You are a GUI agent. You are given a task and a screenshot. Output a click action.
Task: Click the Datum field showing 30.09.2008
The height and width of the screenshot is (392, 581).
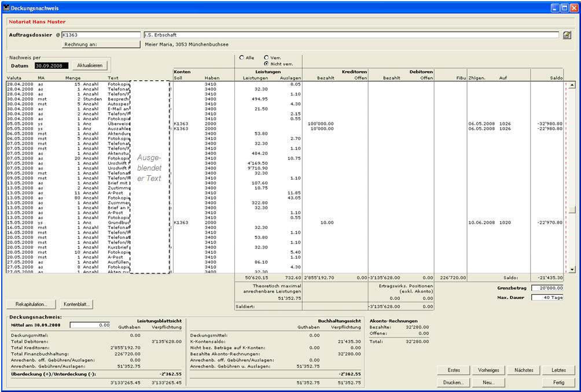(x=52, y=66)
